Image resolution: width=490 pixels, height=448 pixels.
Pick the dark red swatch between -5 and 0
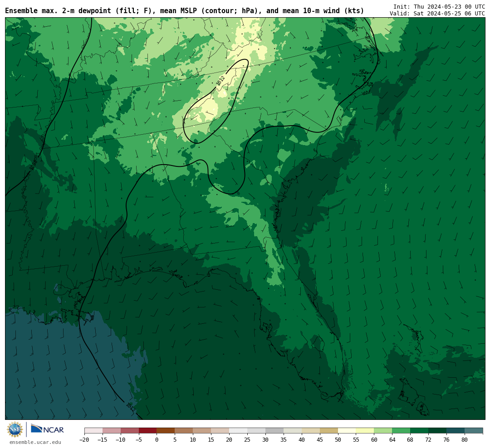[x=148, y=431]
